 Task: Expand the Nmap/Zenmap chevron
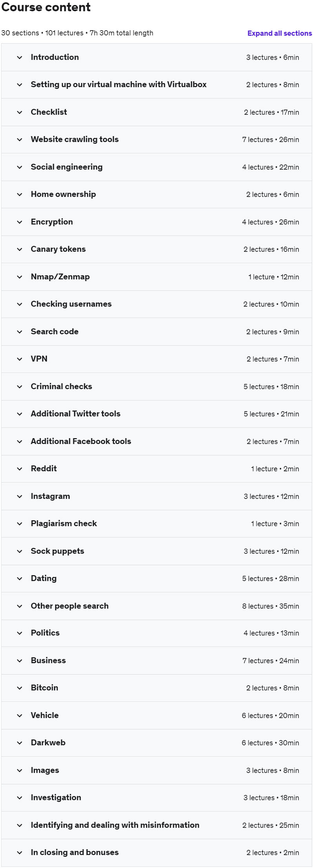pos(20,277)
